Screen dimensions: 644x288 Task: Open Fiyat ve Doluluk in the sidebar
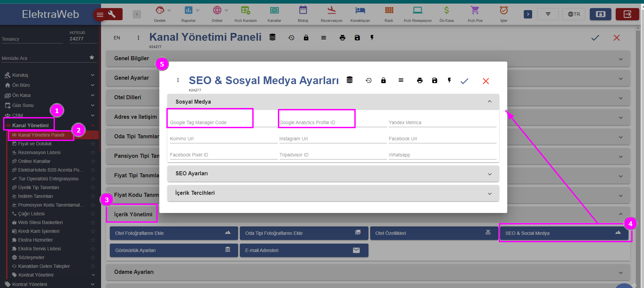[35, 144]
